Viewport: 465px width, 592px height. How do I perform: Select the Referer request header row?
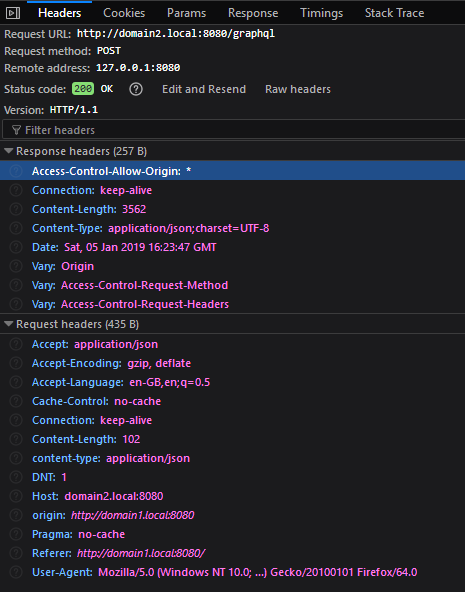click(232, 553)
